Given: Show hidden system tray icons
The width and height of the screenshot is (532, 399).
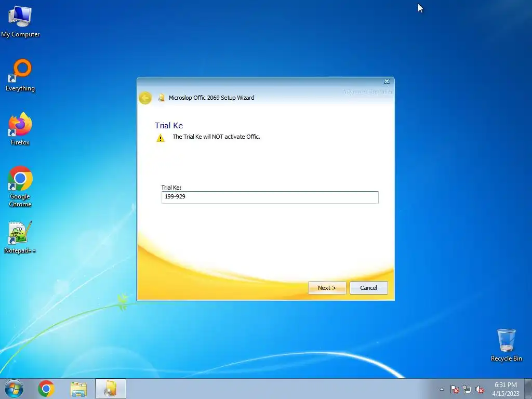Looking at the screenshot, I should pyautogui.click(x=442, y=389).
